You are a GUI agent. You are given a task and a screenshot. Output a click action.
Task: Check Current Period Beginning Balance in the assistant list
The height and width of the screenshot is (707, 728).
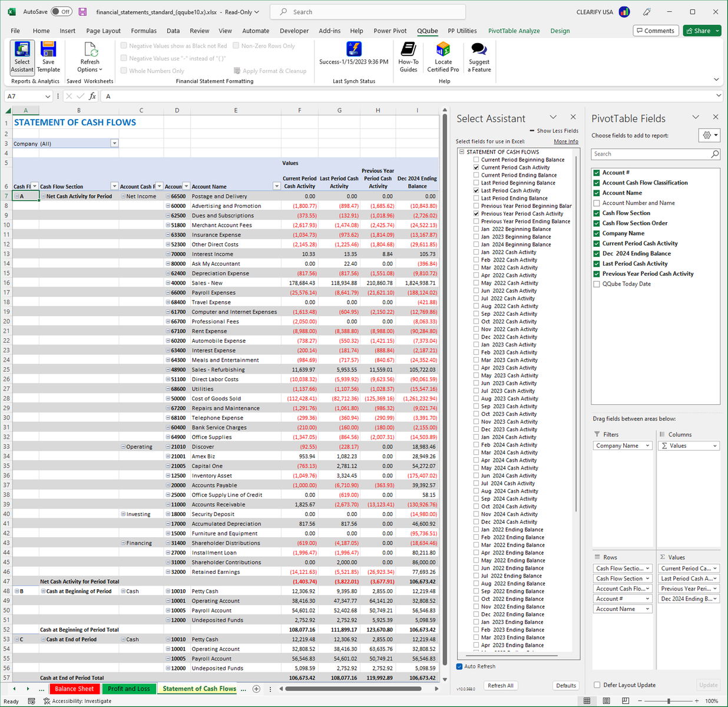tap(476, 160)
